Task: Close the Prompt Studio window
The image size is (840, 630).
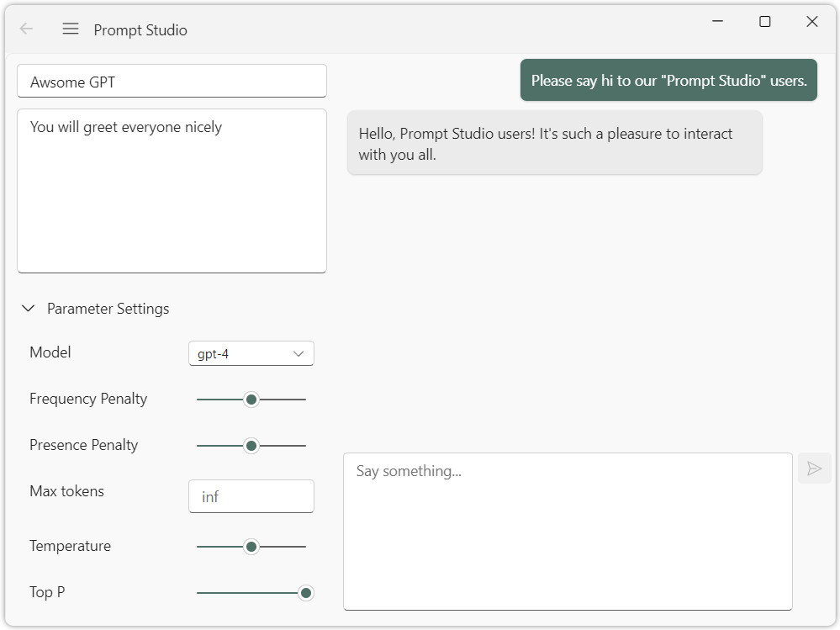Action: (x=812, y=22)
